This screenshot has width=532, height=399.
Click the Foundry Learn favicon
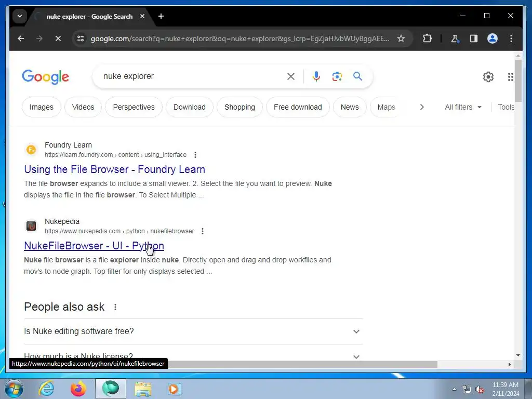(x=31, y=150)
